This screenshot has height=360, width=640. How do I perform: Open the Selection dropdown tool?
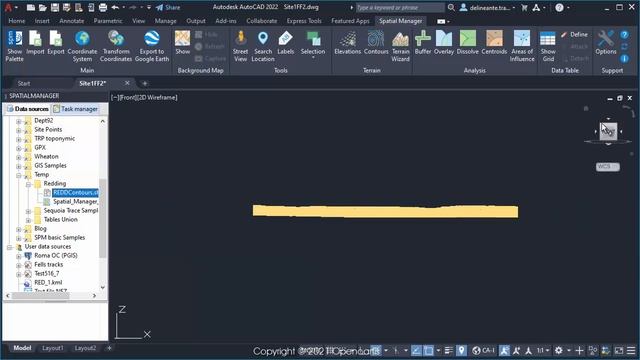[x=313, y=44]
